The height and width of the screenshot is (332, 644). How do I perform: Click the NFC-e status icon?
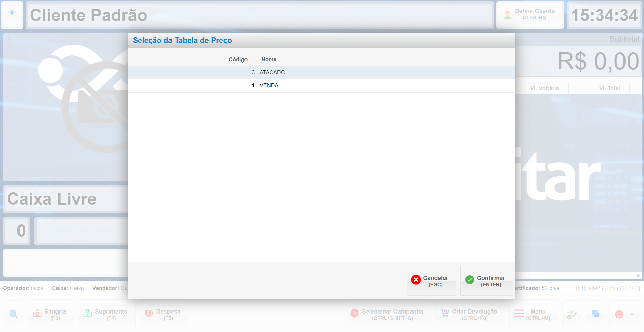pyautogui.click(x=571, y=314)
